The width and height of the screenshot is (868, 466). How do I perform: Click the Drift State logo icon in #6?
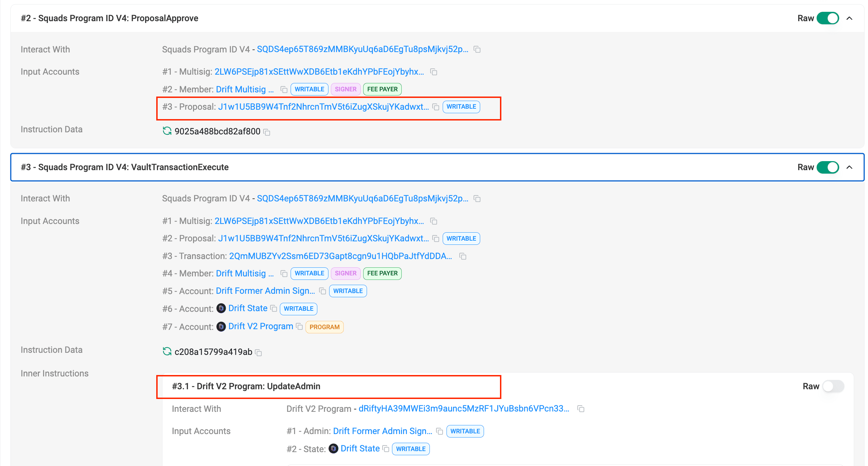tap(221, 308)
